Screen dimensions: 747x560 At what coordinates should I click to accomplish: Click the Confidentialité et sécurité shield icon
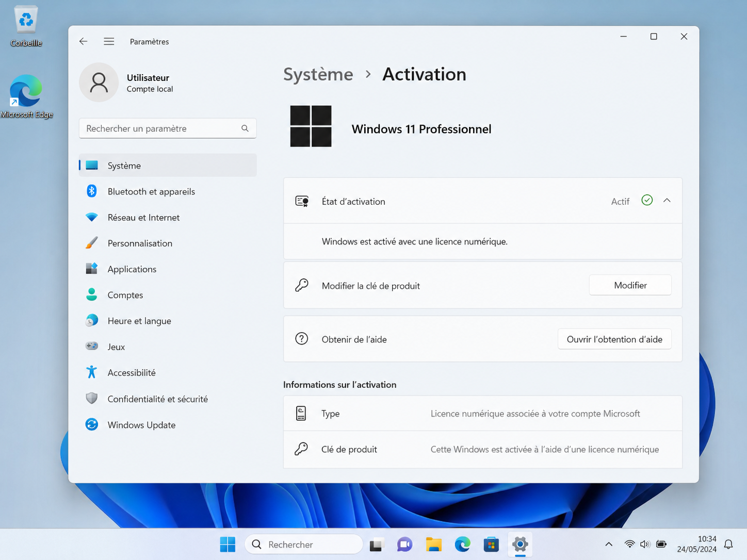(x=92, y=399)
